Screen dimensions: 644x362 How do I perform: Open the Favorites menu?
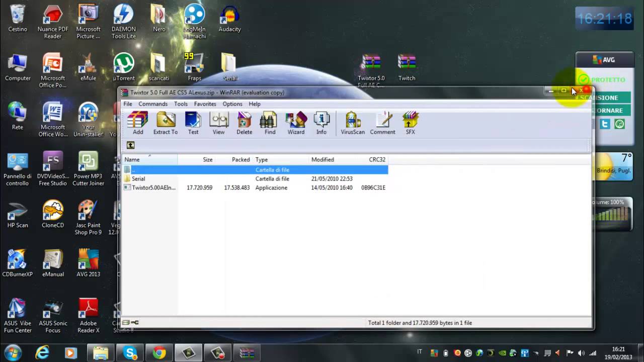click(205, 104)
